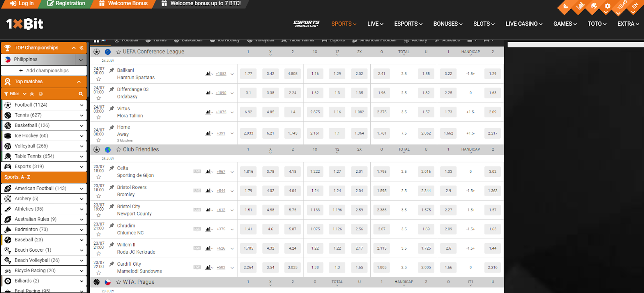Viewport: 644px width, 293px height.
Task: Click the Registration button
Action: click(66, 4)
